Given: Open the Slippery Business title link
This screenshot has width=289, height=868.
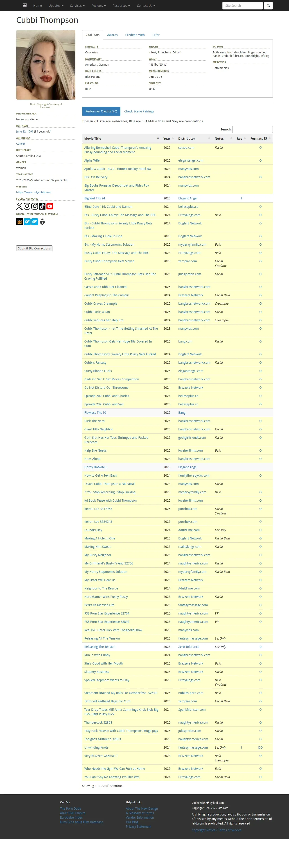Looking at the screenshot, I should pyautogui.click(x=97, y=672).
